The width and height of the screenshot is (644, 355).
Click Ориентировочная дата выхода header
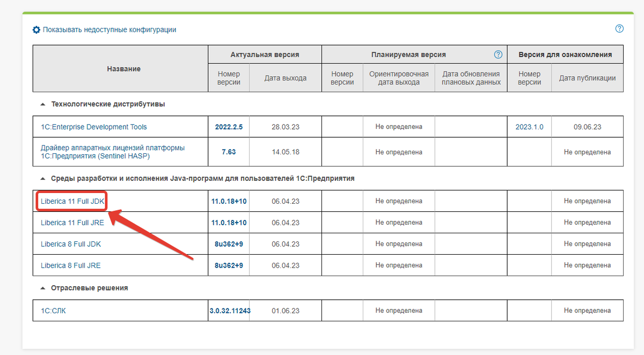tap(399, 78)
